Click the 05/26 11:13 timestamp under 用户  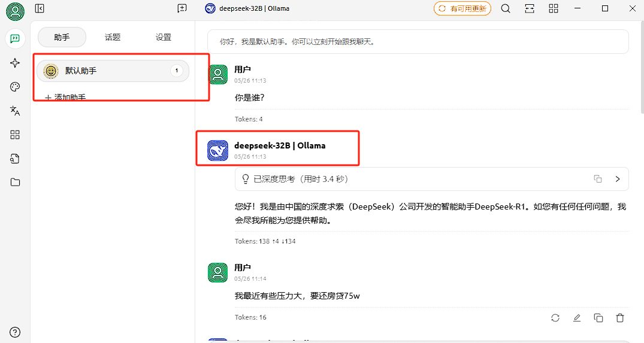[x=250, y=80]
